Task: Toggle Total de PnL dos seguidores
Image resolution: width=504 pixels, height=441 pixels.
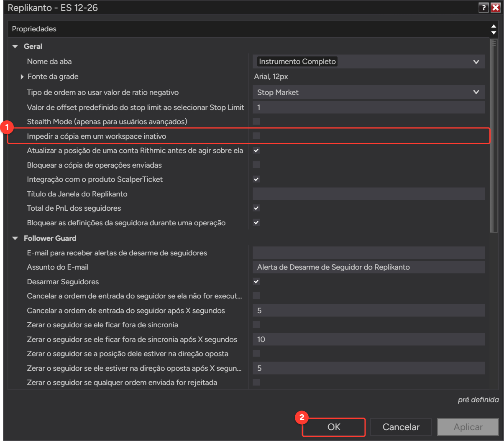Action: click(x=256, y=208)
